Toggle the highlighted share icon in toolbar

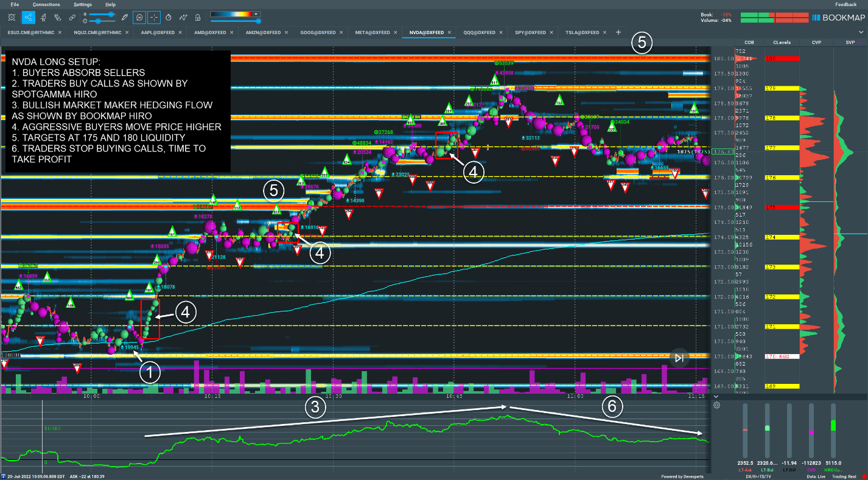pyautogui.click(x=28, y=17)
